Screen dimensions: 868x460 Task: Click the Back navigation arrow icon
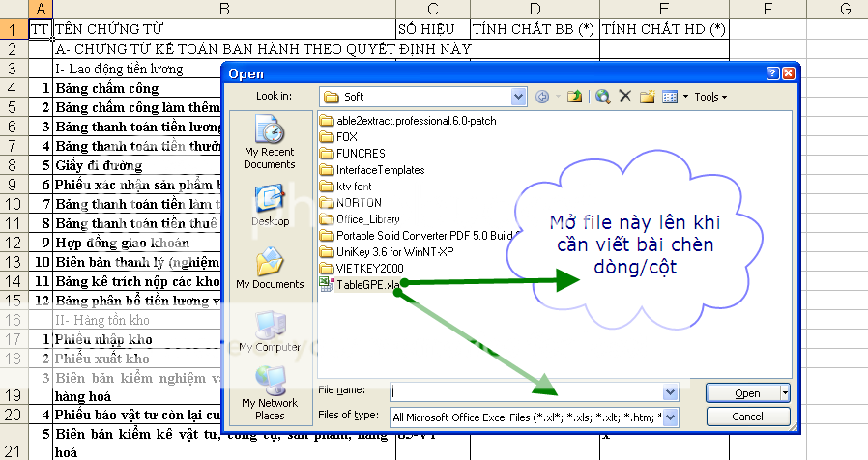pos(542,97)
